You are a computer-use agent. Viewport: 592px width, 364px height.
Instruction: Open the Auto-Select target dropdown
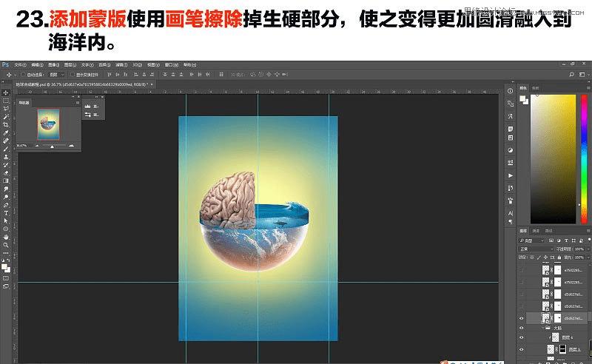[56, 75]
